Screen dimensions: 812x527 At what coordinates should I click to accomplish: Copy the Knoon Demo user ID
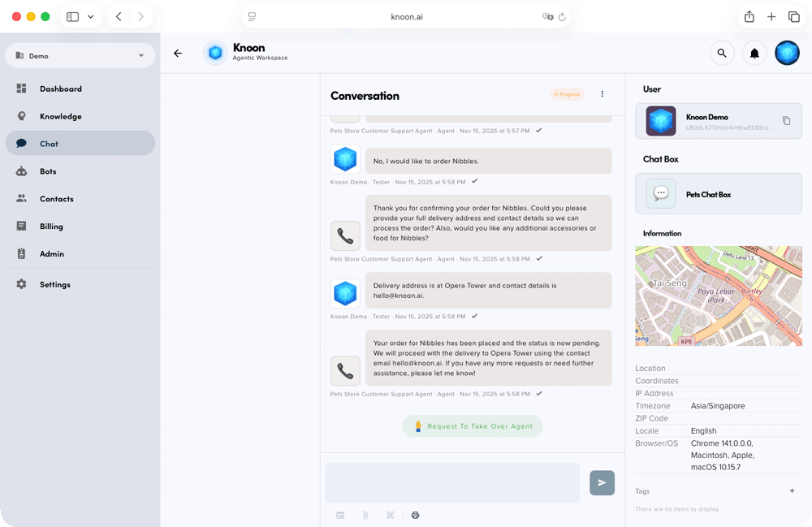pos(786,121)
